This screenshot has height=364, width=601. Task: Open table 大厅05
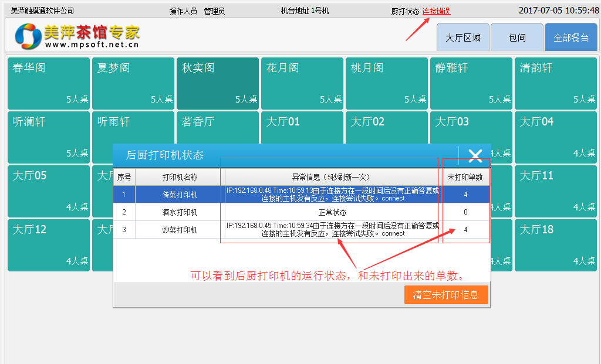pyautogui.click(x=49, y=191)
